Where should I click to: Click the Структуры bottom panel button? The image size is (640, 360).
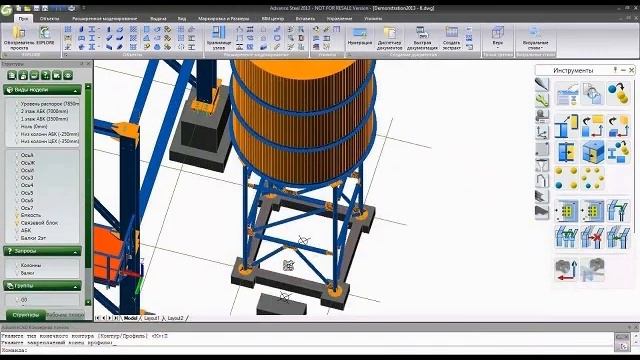(x=26, y=315)
